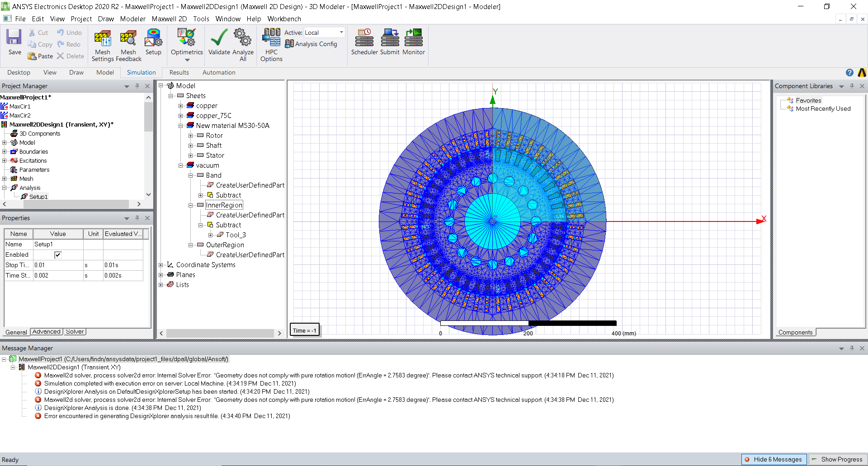868x466 pixels.
Task: Pin the Message Manager panel
Action: [x=852, y=348]
